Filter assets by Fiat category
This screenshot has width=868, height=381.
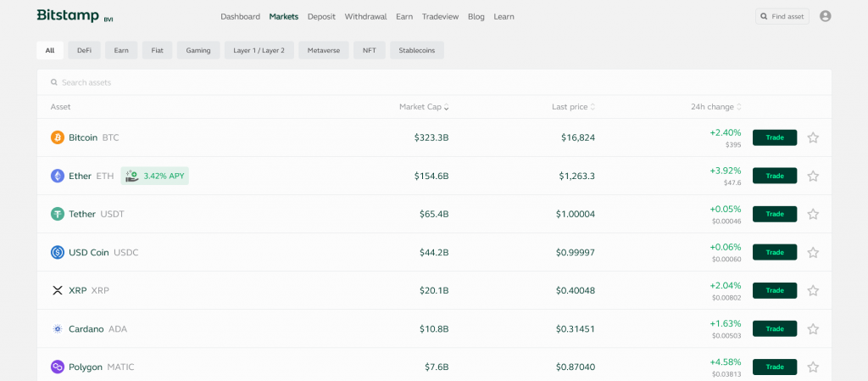click(x=157, y=50)
